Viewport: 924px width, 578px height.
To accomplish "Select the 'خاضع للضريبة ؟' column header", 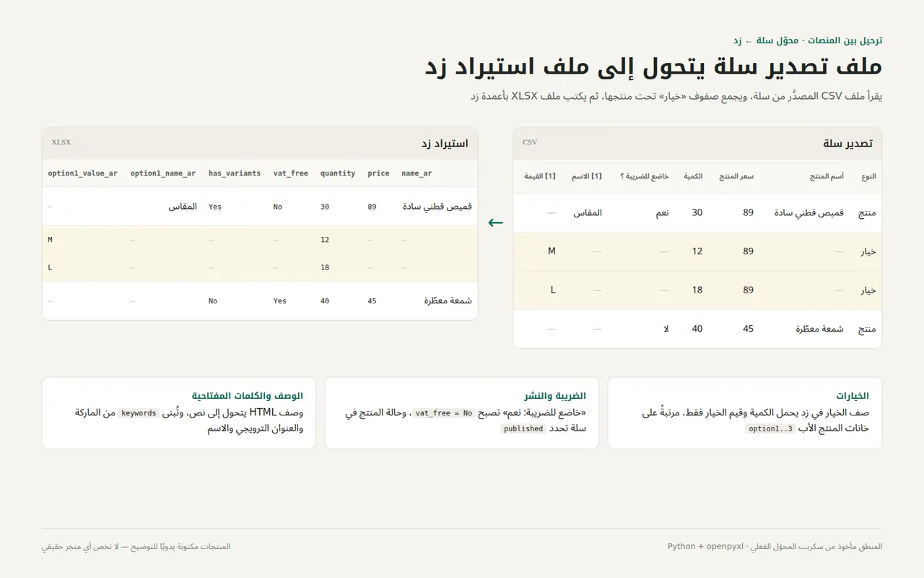I will (644, 176).
